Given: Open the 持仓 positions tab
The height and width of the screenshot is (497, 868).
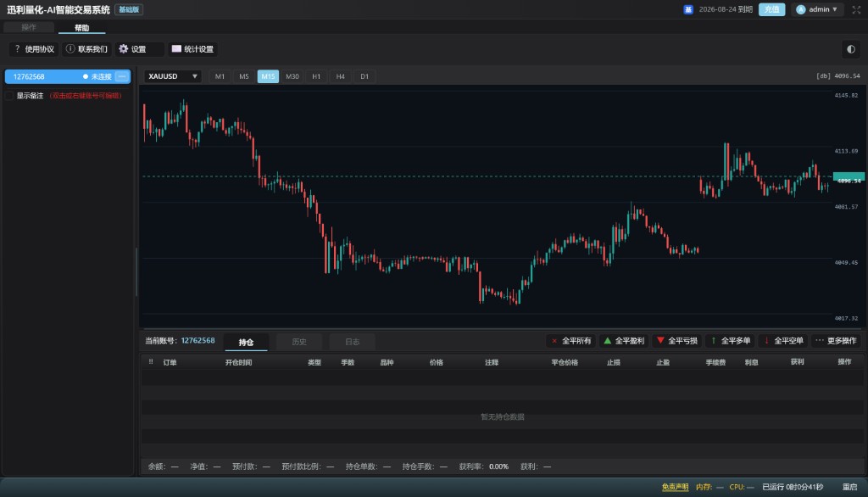Looking at the screenshot, I should [x=246, y=343].
